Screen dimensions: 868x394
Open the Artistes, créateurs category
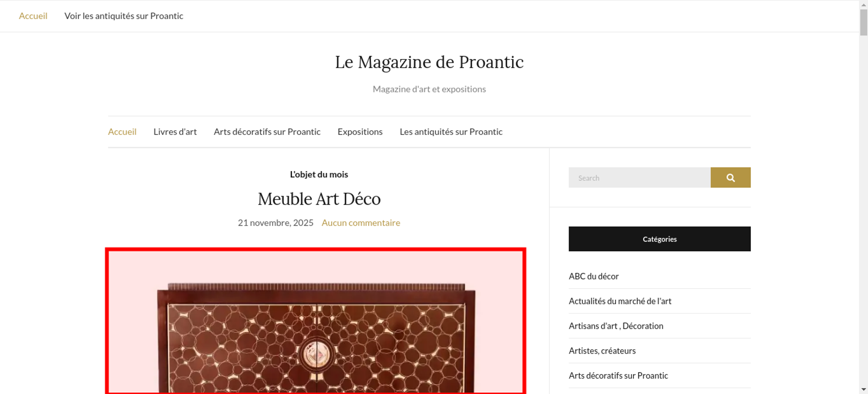click(x=602, y=351)
